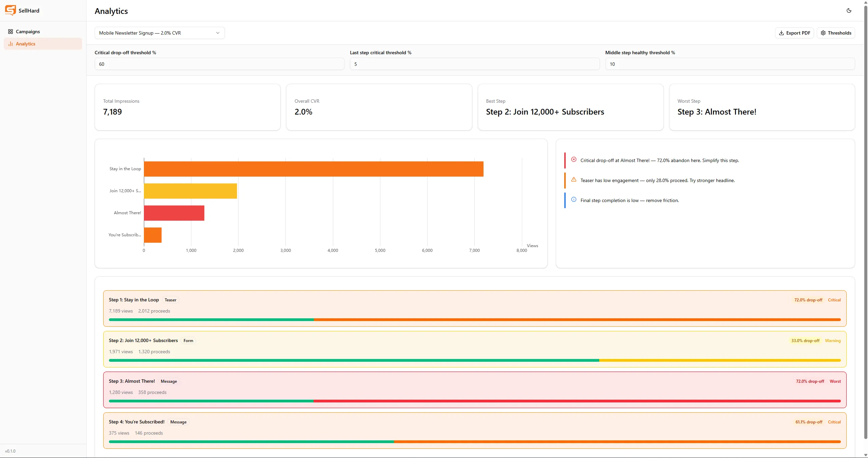Click the red critical drop-off alert icon
868x458 pixels.
(x=574, y=160)
